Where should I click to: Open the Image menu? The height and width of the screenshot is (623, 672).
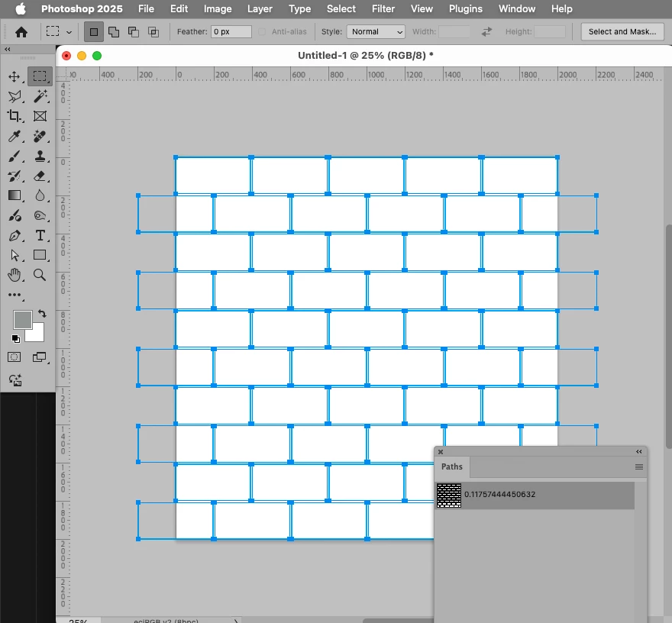point(218,9)
